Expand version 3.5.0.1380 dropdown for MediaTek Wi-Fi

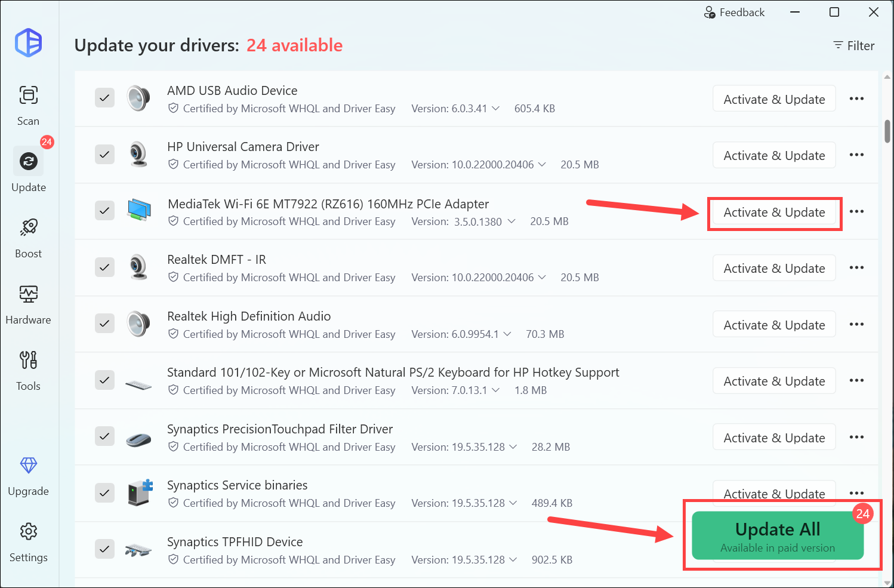coord(511,221)
